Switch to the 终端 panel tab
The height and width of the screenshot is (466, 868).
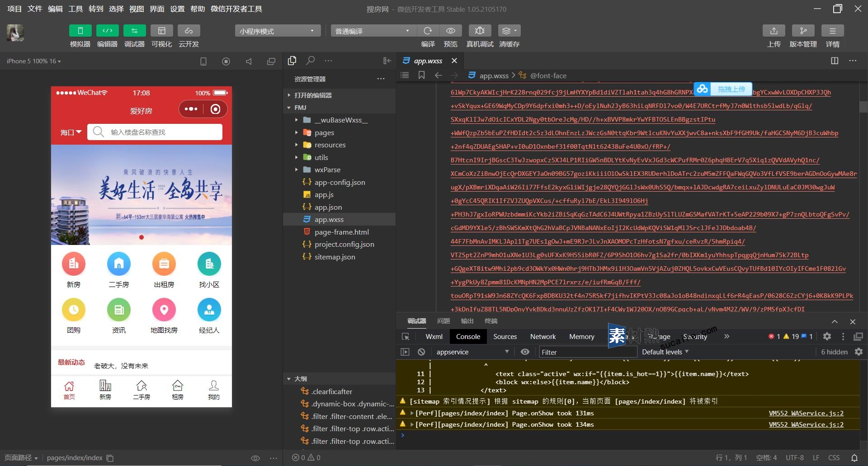coord(491,321)
